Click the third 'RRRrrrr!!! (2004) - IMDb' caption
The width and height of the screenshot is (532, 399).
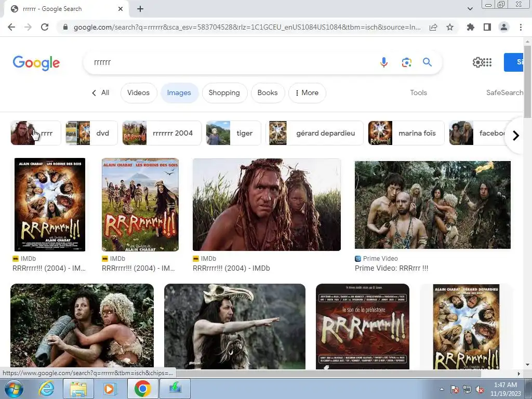pyautogui.click(x=231, y=268)
